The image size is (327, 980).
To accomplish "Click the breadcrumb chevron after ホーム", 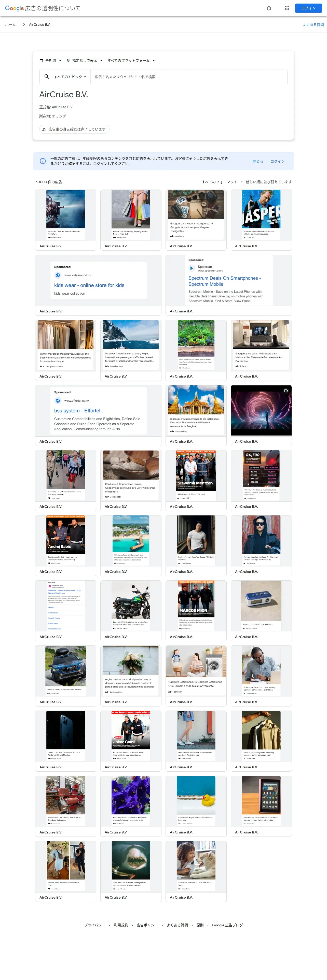I will click(24, 24).
